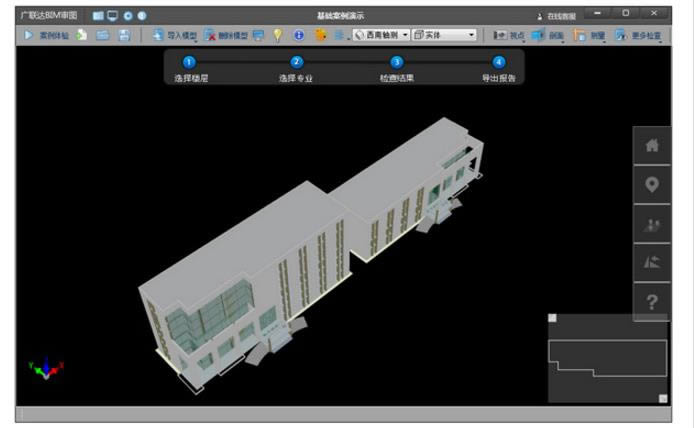Maximize the application window
Screen dimensions: 694x428
[x=626, y=13]
